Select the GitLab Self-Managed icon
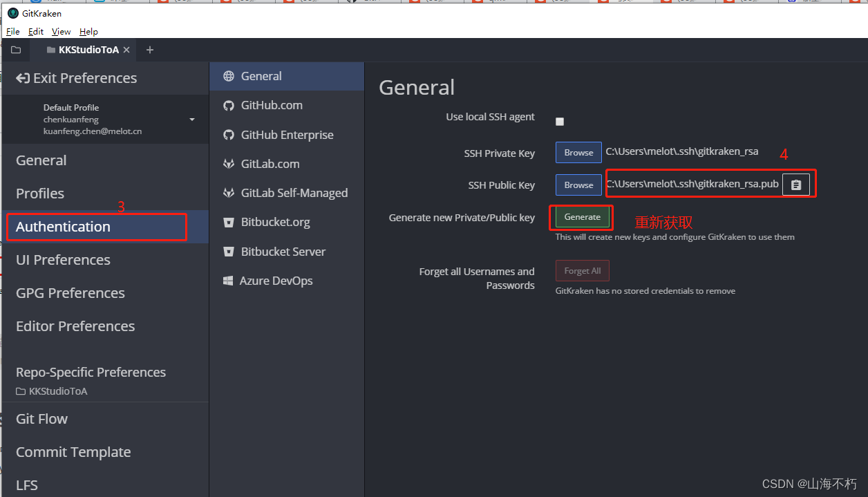 point(229,193)
